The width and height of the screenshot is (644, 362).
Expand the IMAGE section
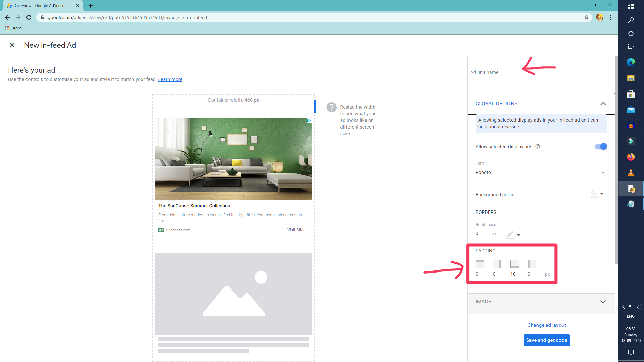click(603, 302)
